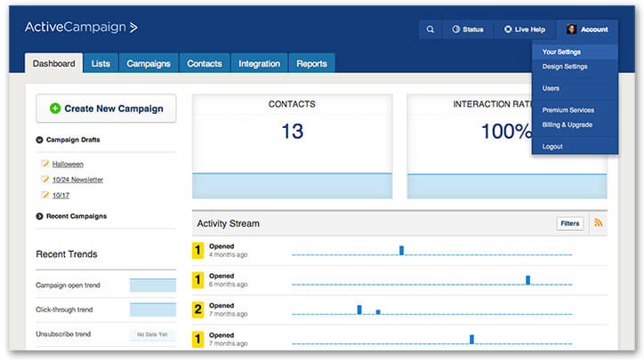Screen dimensions: 644x362
Task: Click the green plus icon
Action: point(55,109)
